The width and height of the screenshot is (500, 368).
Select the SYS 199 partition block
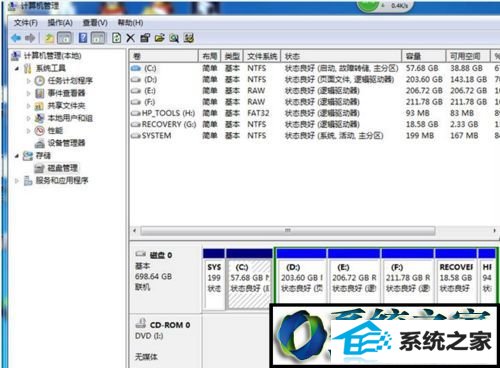coord(214,279)
